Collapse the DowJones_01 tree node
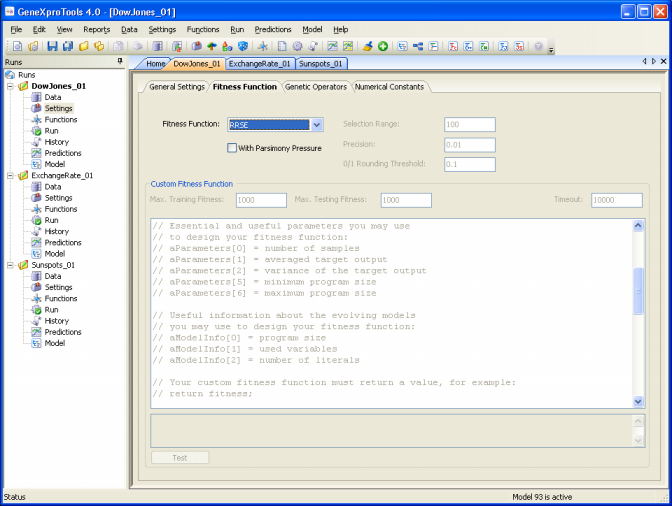 (10, 86)
